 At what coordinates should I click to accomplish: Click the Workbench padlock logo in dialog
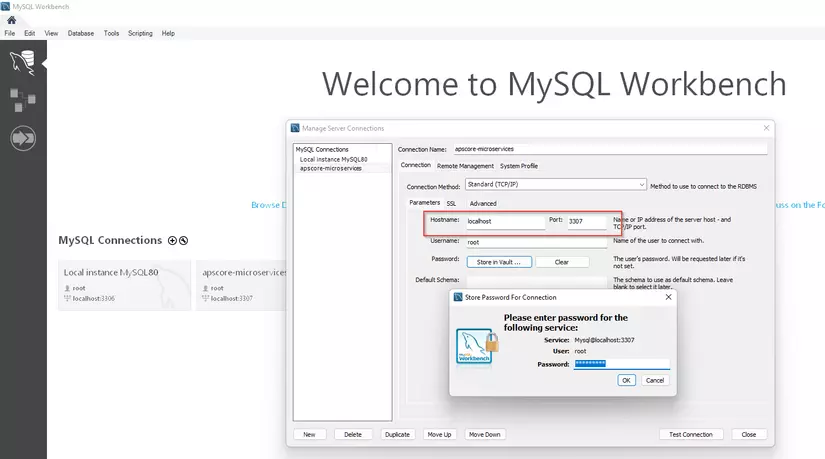point(477,346)
